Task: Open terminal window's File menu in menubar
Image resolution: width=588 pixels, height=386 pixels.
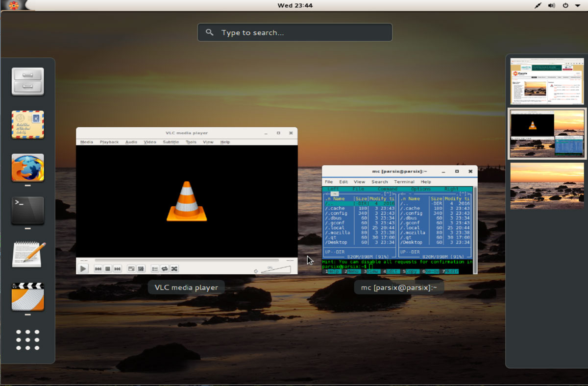Action: tap(329, 182)
